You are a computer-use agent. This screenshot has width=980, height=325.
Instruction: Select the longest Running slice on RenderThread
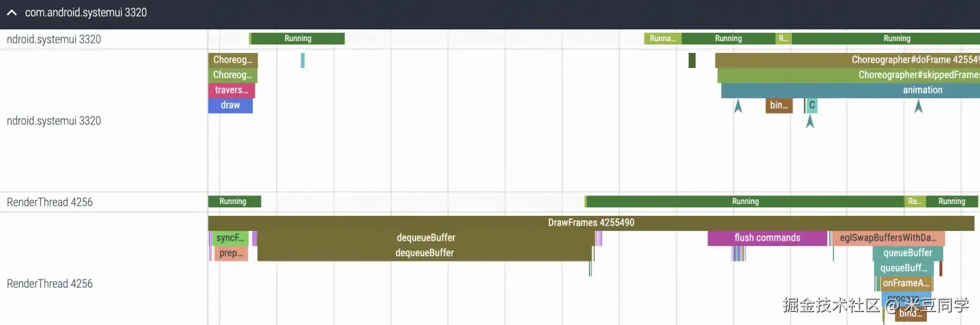pyautogui.click(x=745, y=201)
